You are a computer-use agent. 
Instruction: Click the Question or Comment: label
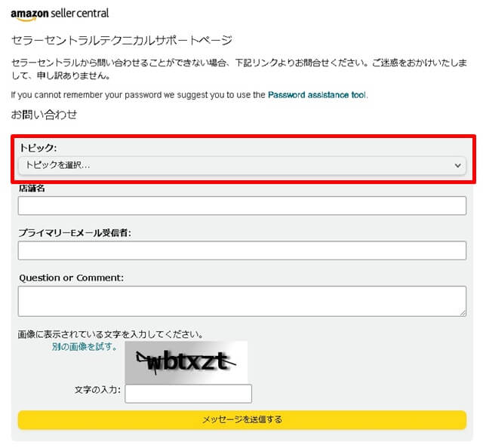click(x=71, y=278)
